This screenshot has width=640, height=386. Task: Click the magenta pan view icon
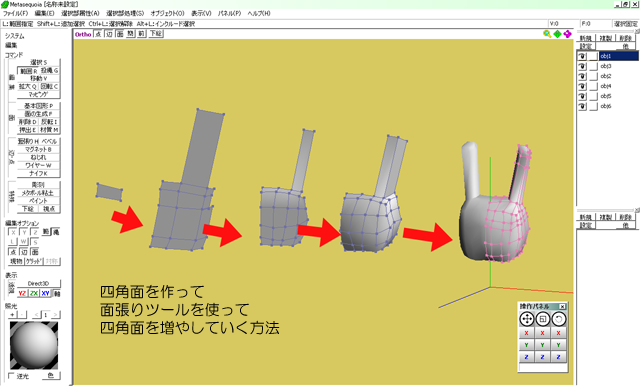(568, 34)
